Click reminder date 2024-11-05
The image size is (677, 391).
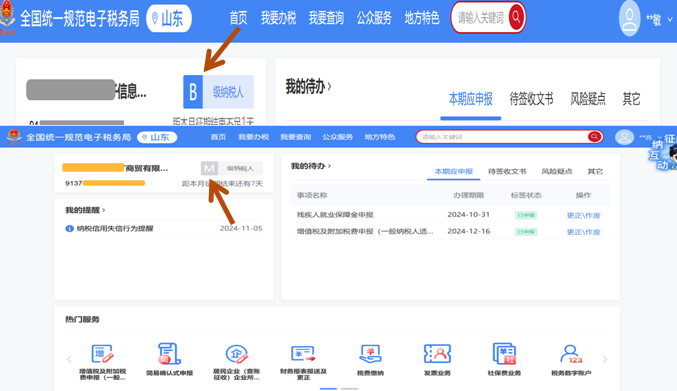(x=241, y=228)
